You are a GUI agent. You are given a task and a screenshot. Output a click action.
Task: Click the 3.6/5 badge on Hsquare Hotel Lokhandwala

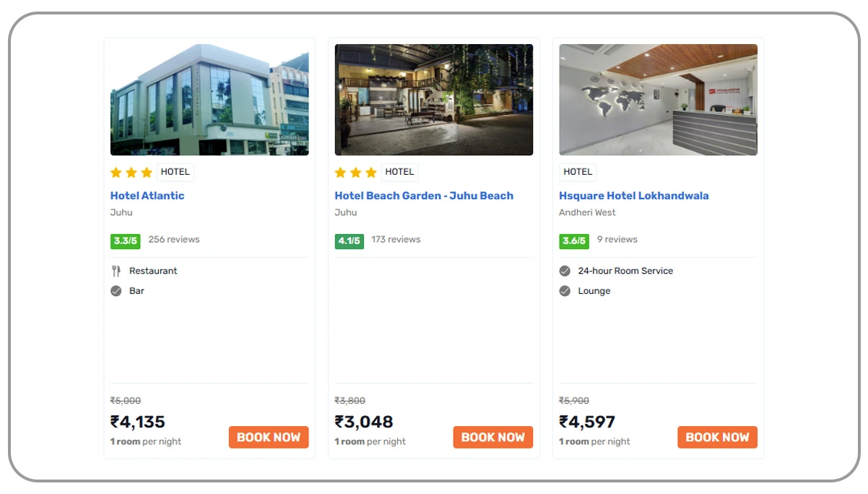pyautogui.click(x=573, y=239)
